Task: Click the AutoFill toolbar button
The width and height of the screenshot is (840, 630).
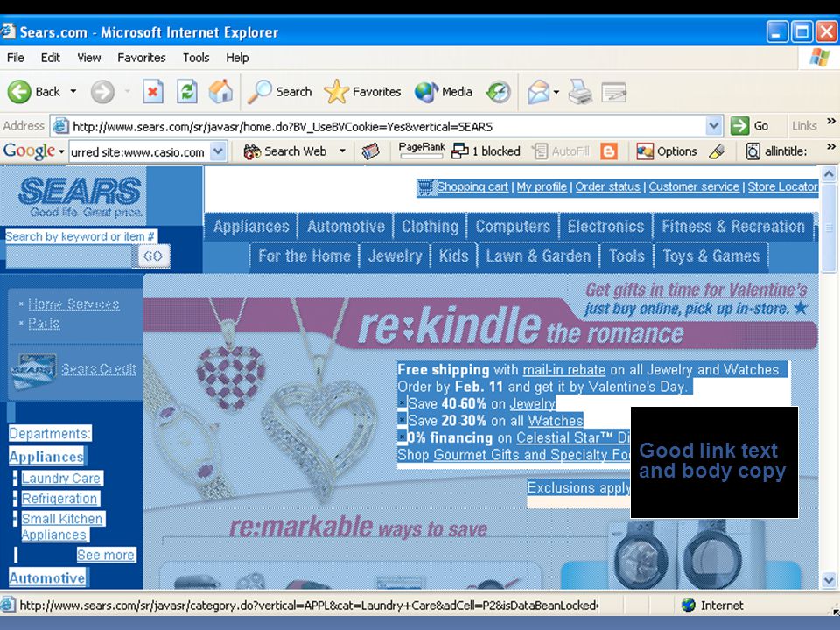Action: coord(561,151)
